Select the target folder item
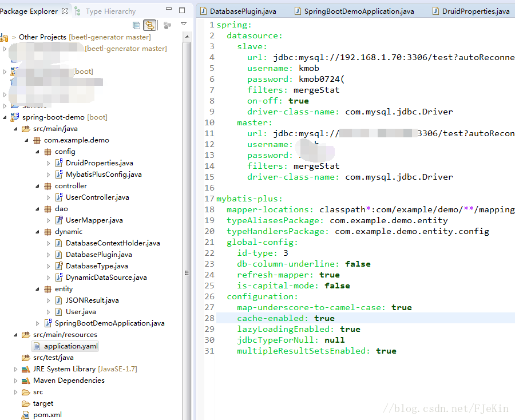The height and width of the screenshot is (420, 515). pos(43,403)
